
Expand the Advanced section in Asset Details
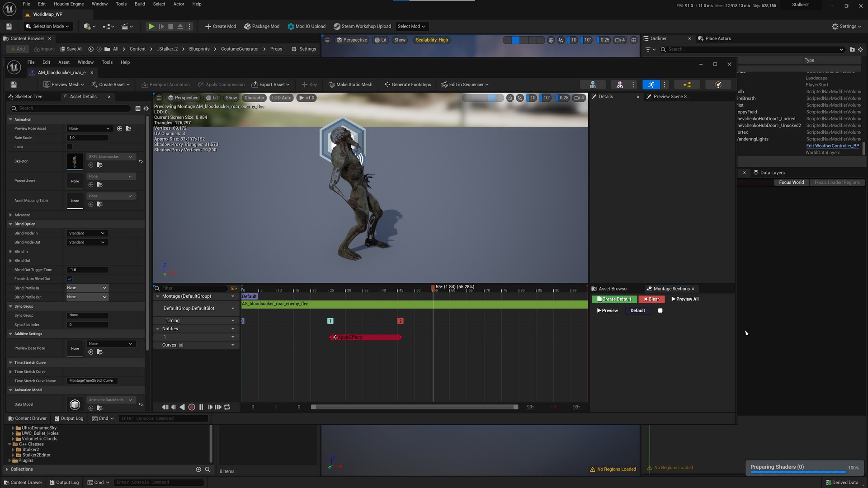(x=10, y=215)
